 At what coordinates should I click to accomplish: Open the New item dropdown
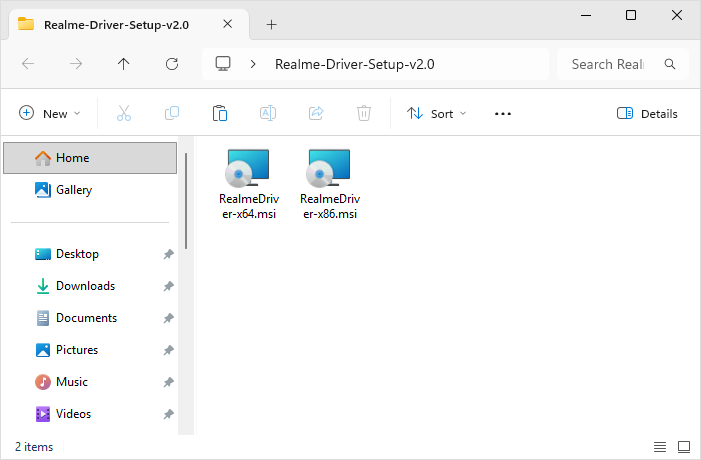point(50,114)
